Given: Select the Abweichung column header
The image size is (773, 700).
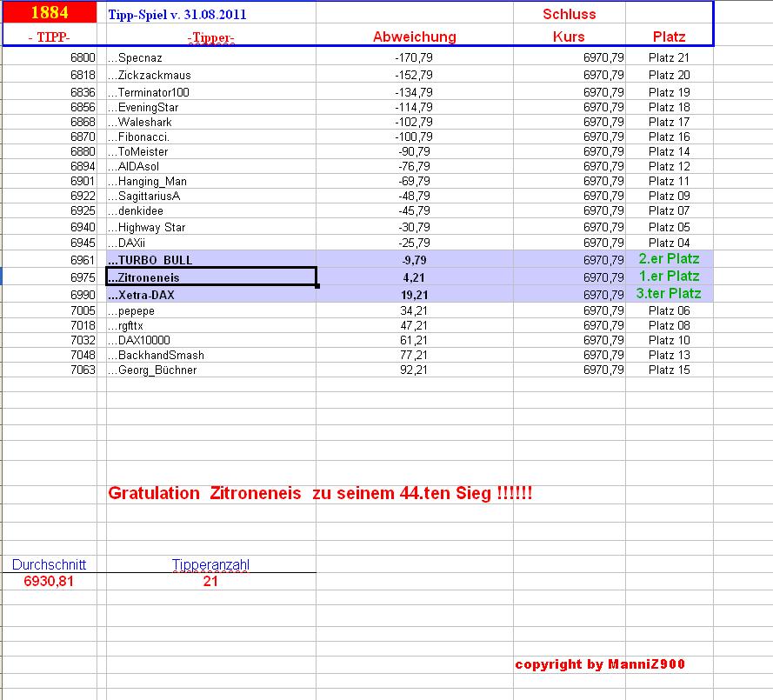Looking at the screenshot, I should pyautogui.click(x=415, y=37).
